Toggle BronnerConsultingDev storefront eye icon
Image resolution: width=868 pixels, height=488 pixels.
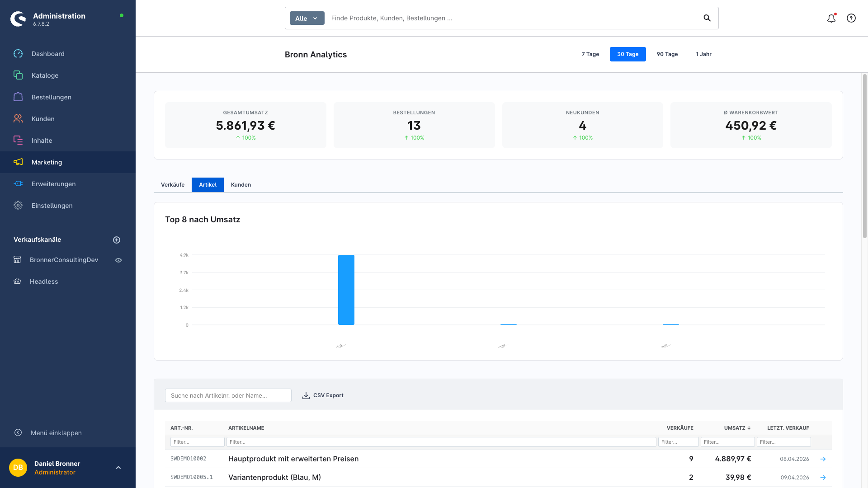coord(118,260)
